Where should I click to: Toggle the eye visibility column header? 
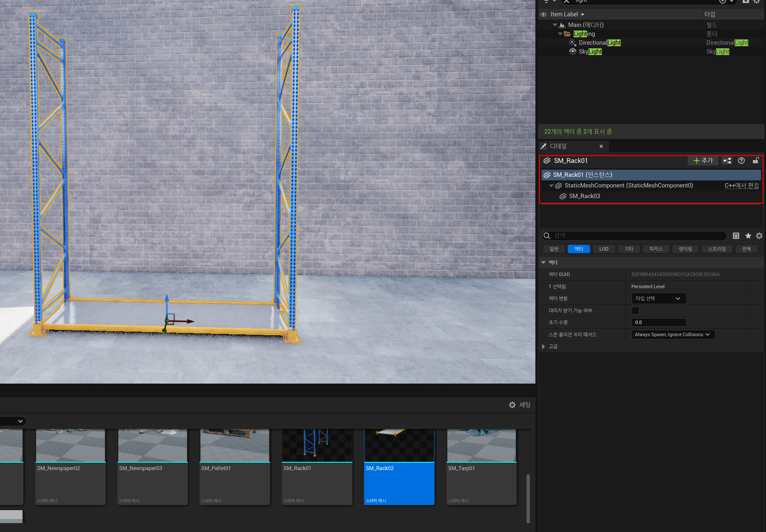[543, 14]
